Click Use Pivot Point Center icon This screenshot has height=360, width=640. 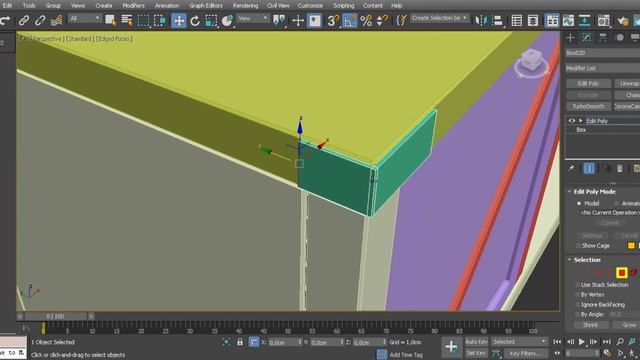pos(279,20)
